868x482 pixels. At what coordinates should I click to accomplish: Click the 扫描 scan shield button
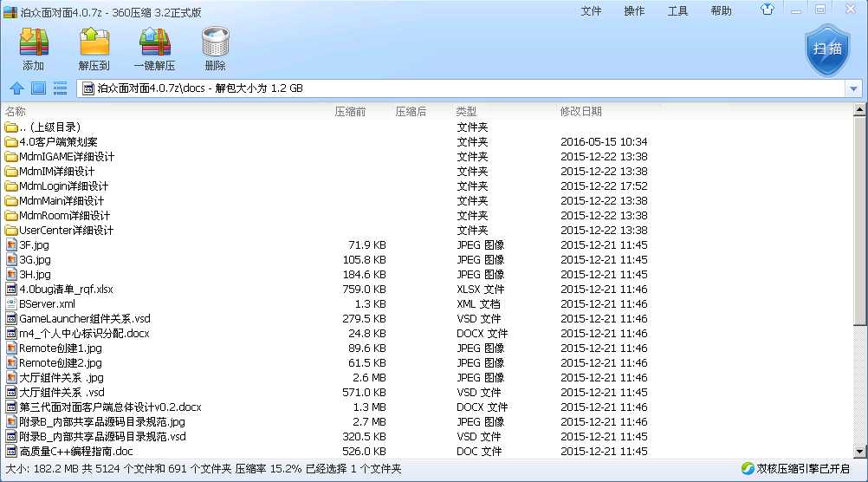827,50
